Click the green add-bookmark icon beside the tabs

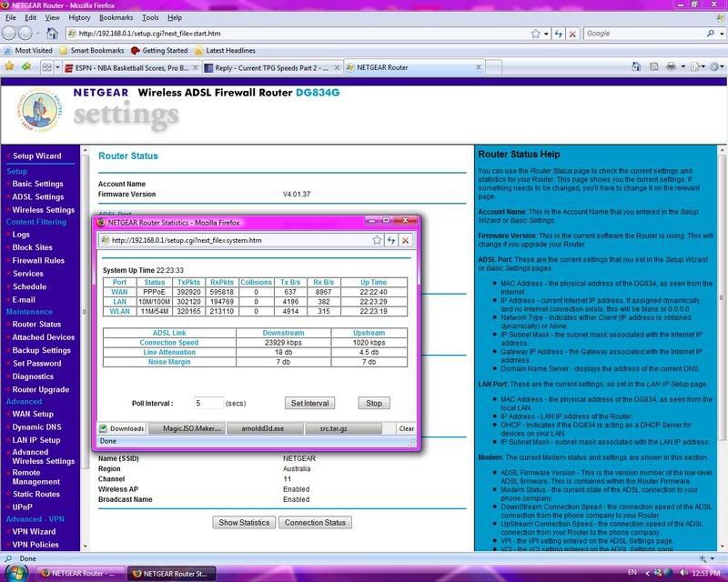26,66
